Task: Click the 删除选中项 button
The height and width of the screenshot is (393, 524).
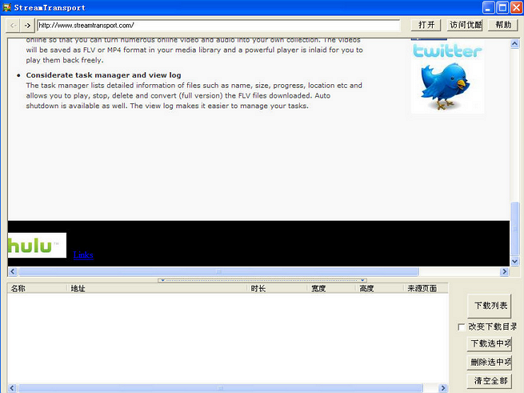Action: pyautogui.click(x=490, y=362)
